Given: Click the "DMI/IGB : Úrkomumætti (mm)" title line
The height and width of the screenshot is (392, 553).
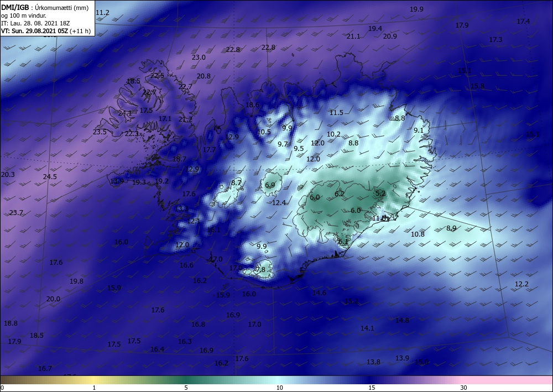Looking at the screenshot, I should (x=45, y=8).
